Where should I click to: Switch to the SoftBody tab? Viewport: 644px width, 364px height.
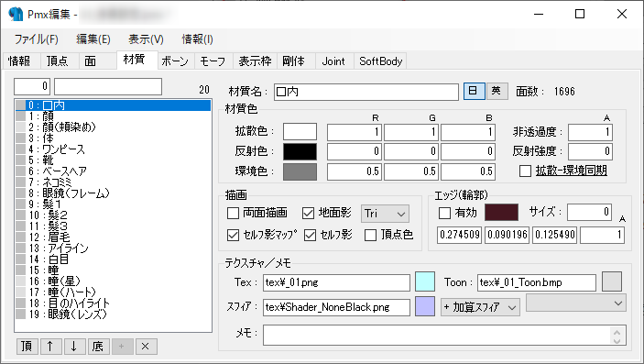click(380, 61)
